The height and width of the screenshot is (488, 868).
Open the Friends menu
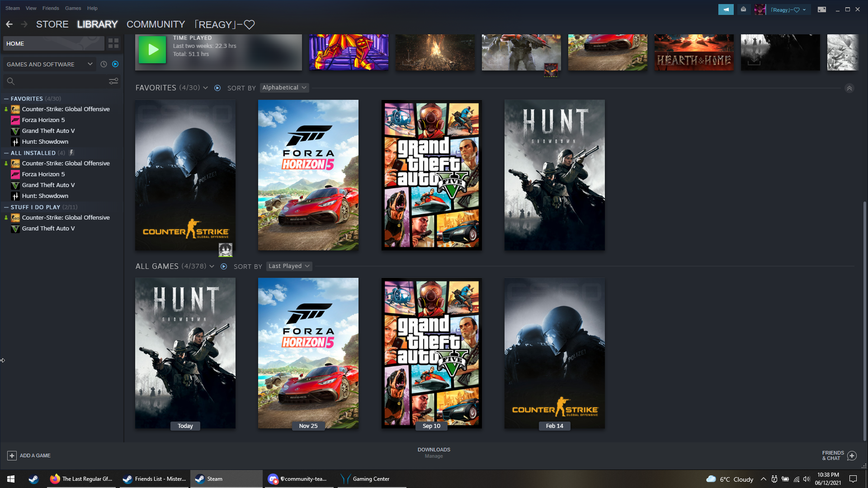pos(51,8)
